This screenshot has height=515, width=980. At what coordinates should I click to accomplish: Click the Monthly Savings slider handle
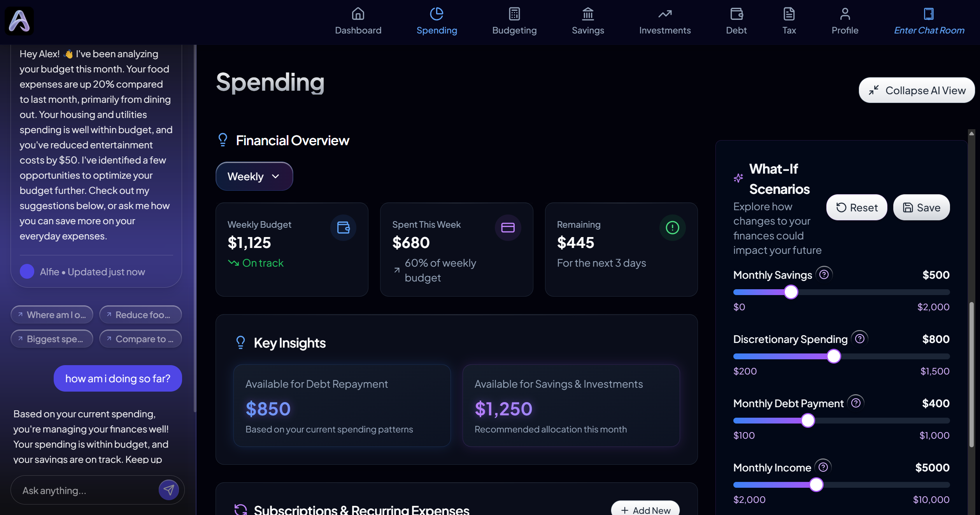(791, 292)
